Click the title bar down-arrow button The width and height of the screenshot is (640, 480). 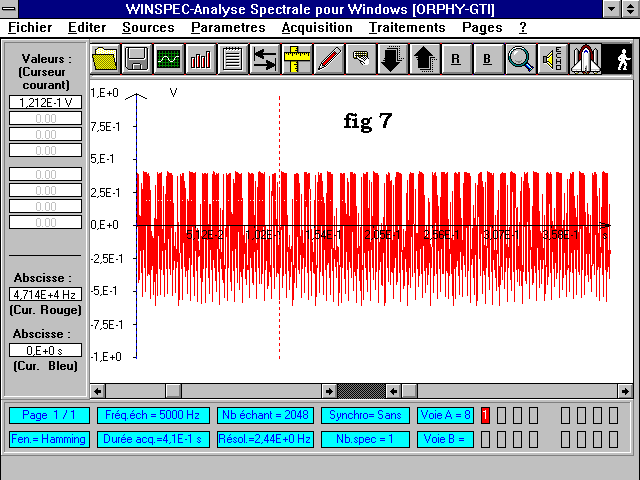611,9
